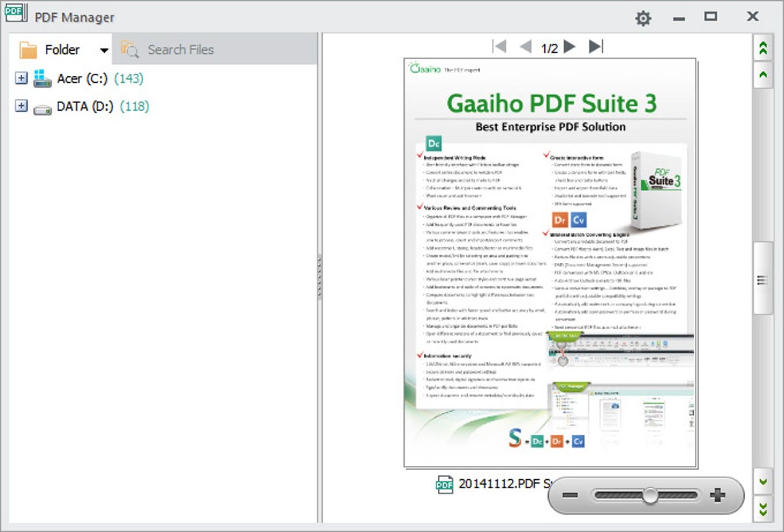Click the Acer C: drive icon
The height and width of the screenshot is (532, 784).
click(x=42, y=78)
